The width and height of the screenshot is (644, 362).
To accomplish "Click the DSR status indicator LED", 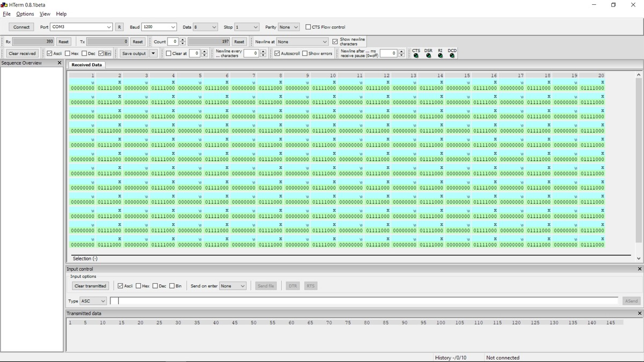I will coord(428,56).
